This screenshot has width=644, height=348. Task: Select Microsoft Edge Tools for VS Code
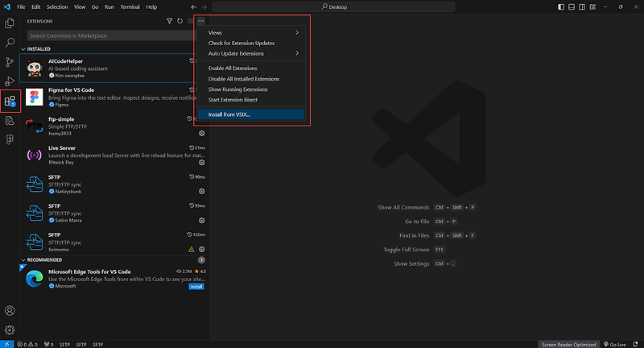(x=115, y=279)
